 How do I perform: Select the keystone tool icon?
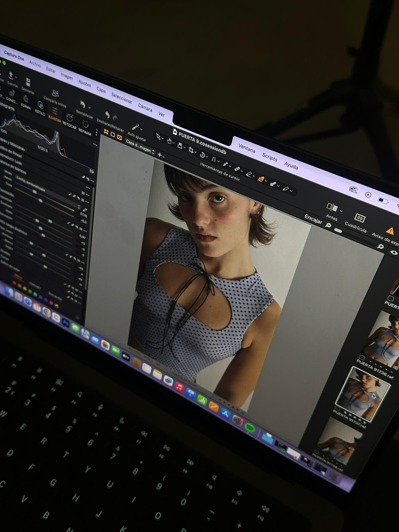214,159
